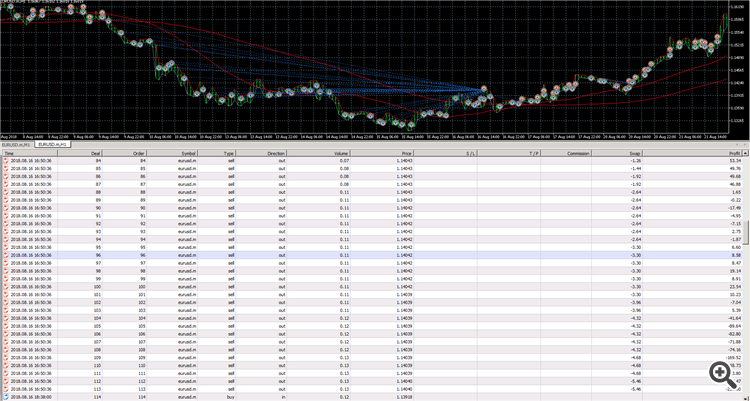Click the sell deal icon for deal 88

click(x=6, y=192)
